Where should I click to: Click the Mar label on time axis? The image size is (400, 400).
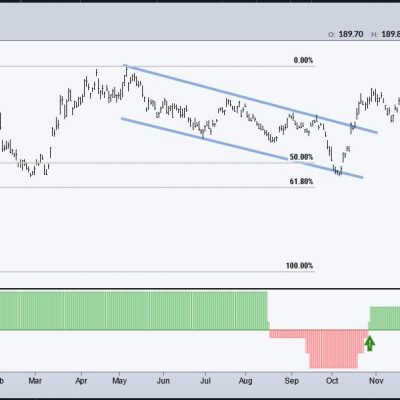(x=35, y=381)
